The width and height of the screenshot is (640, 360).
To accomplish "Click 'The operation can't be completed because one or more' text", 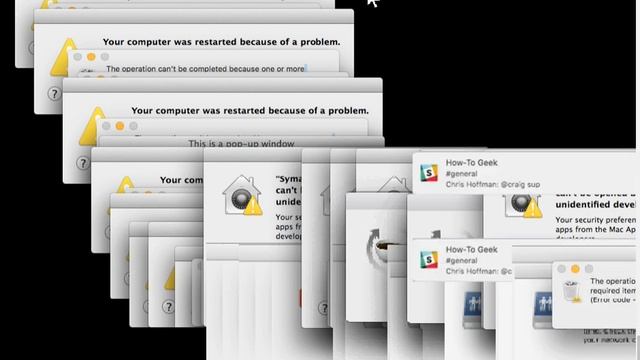I will pos(205,69).
